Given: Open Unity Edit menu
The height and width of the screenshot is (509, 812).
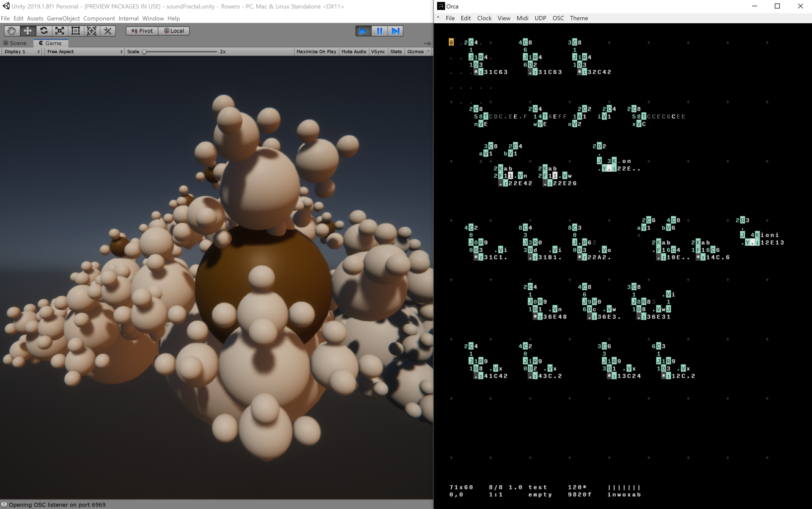Looking at the screenshot, I should point(18,18).
